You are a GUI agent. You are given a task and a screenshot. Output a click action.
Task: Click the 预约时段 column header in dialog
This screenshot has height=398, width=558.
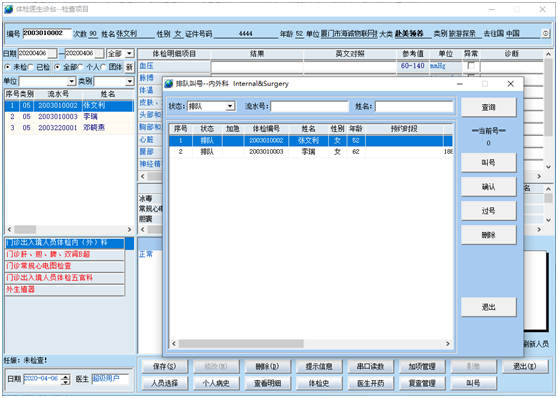[404, 129]
